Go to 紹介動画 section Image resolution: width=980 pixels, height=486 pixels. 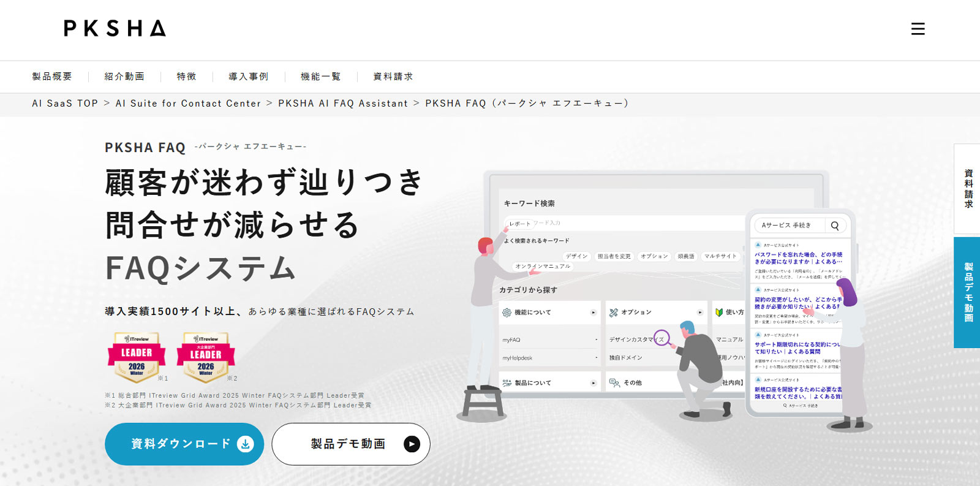pos(124,77)
